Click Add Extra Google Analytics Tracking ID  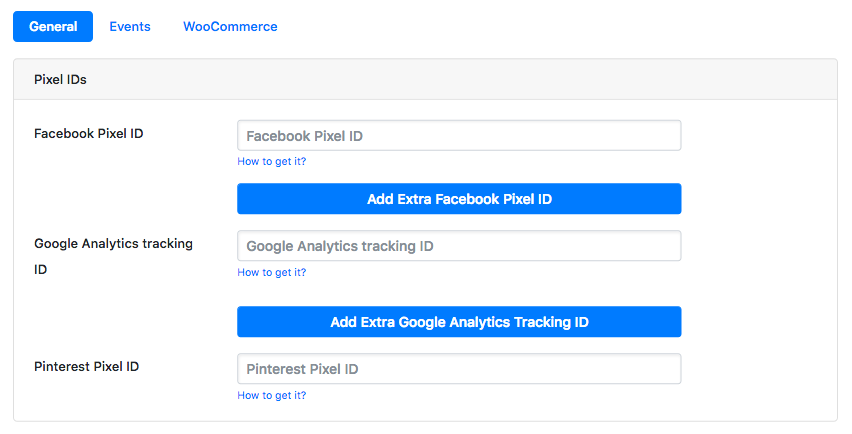tap(459, 322)
